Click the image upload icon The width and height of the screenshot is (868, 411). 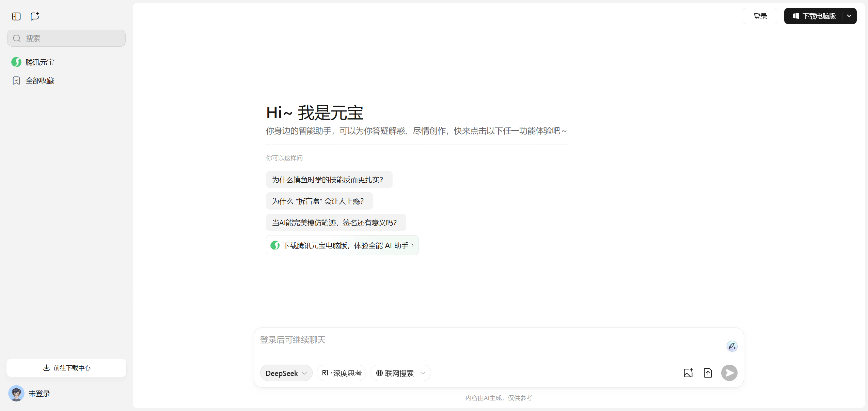[688, 373]
